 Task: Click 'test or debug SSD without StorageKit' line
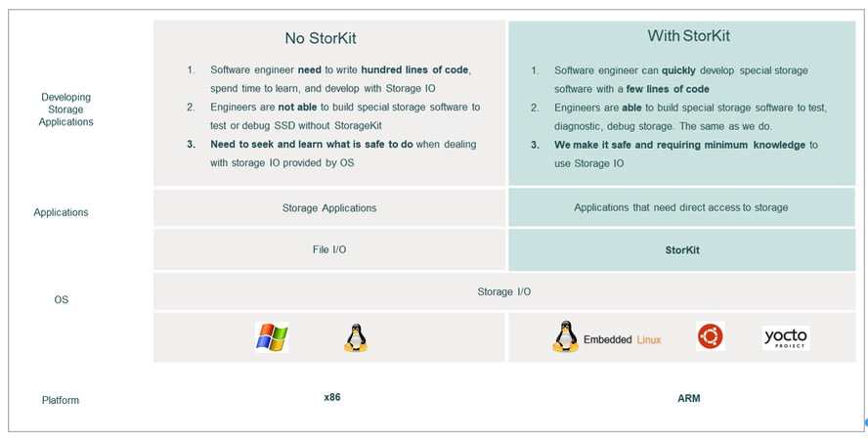pyautogui.click(x=296, y=126)
